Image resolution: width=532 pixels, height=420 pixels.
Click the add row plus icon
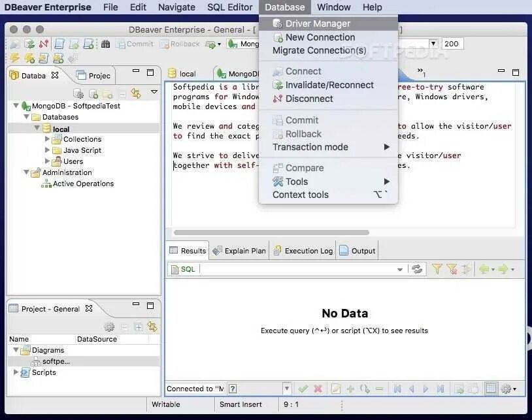(x=350, y=389)
